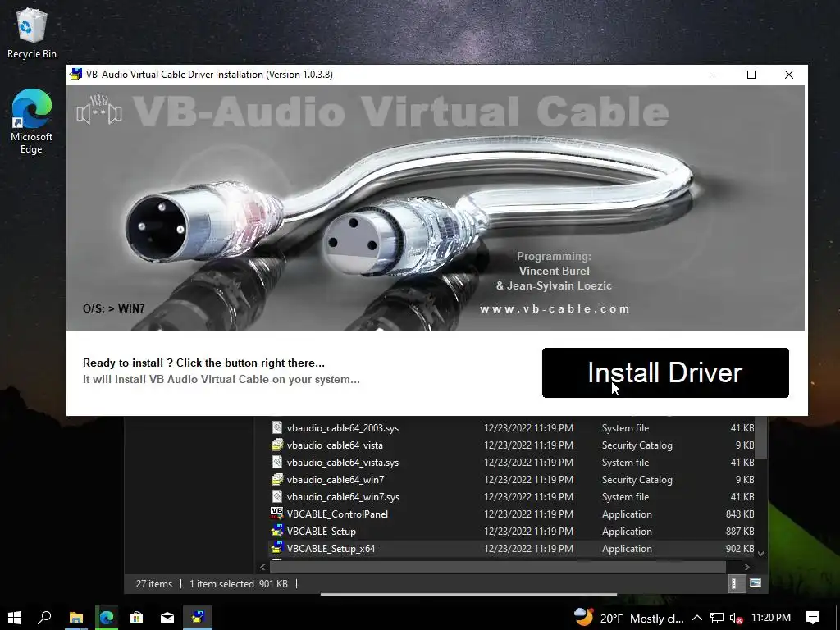The image size is (840, 630).
Task: Select VBCABLE_ControlPanel application icon
Action: pos(277,514)
